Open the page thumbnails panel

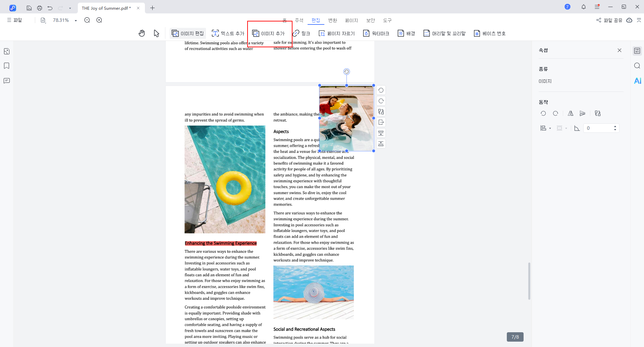(7, 51)
